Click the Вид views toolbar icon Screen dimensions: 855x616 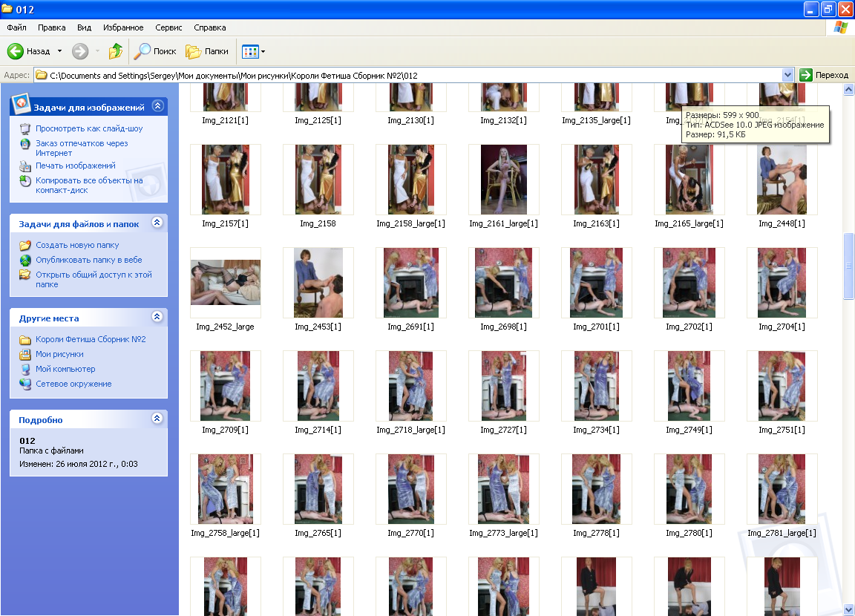(x=249, y=52)
